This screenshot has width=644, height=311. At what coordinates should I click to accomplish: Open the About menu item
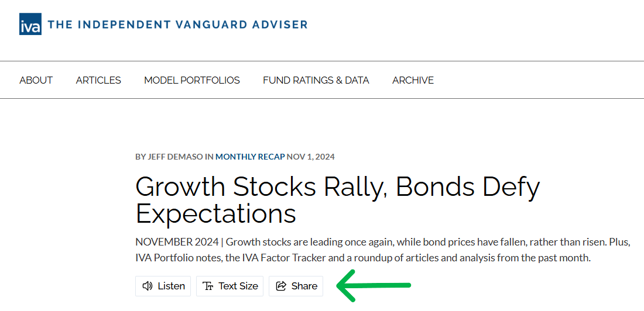click(x=36, y=80)
